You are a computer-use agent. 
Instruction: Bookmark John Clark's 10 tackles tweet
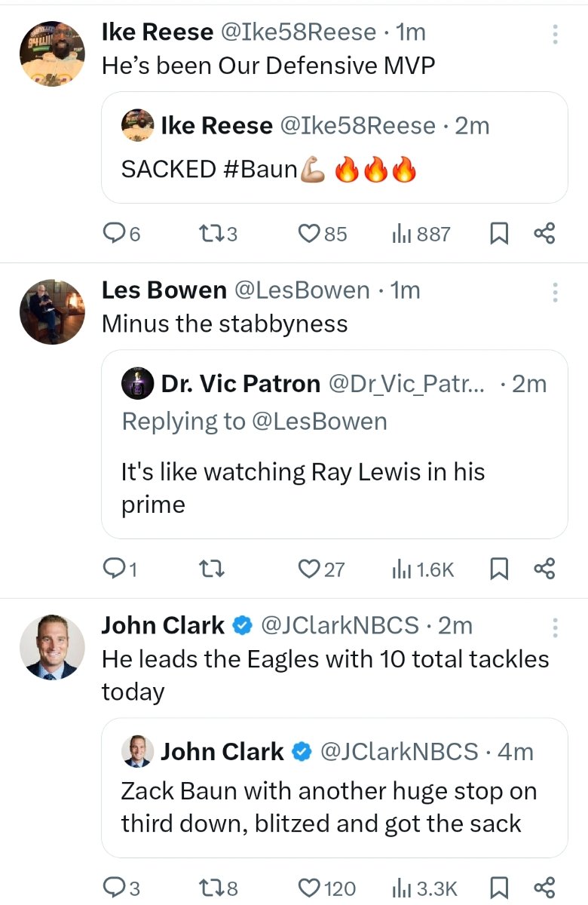click(498, 888)
